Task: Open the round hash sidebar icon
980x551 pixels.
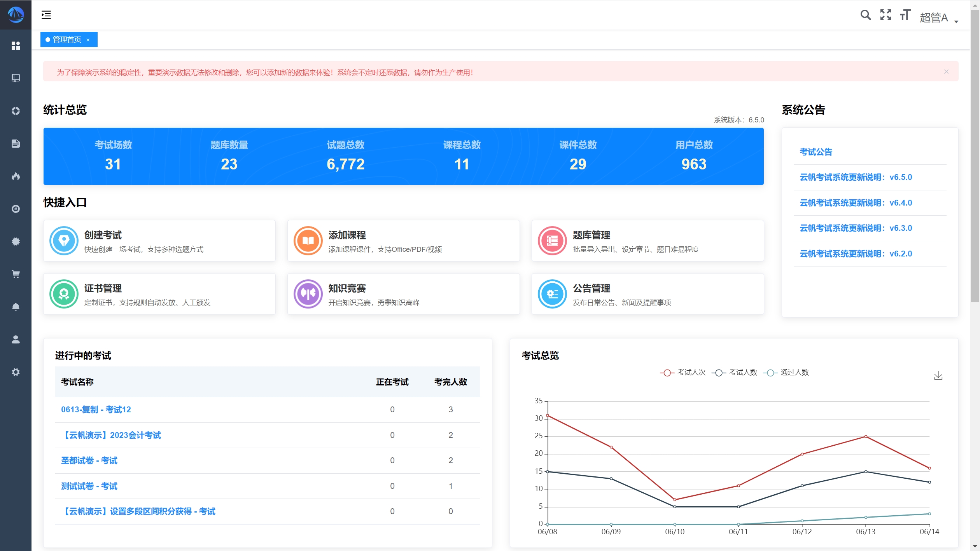Action: coord(16,209)
